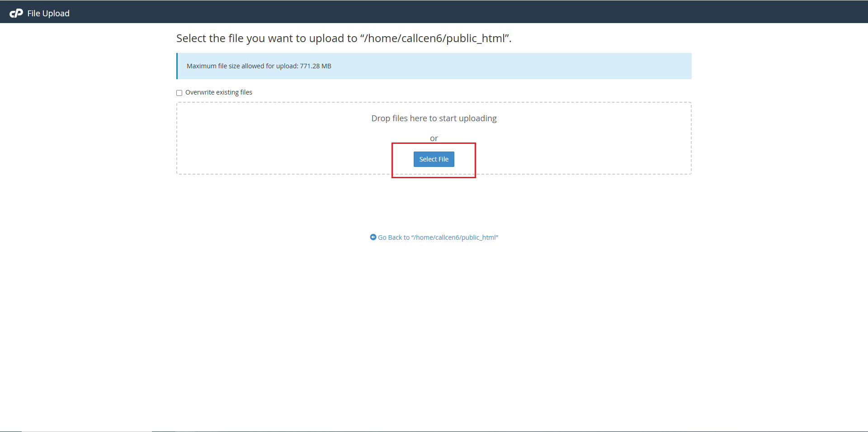Click the maximum file size info banner

tap(497, 66)
